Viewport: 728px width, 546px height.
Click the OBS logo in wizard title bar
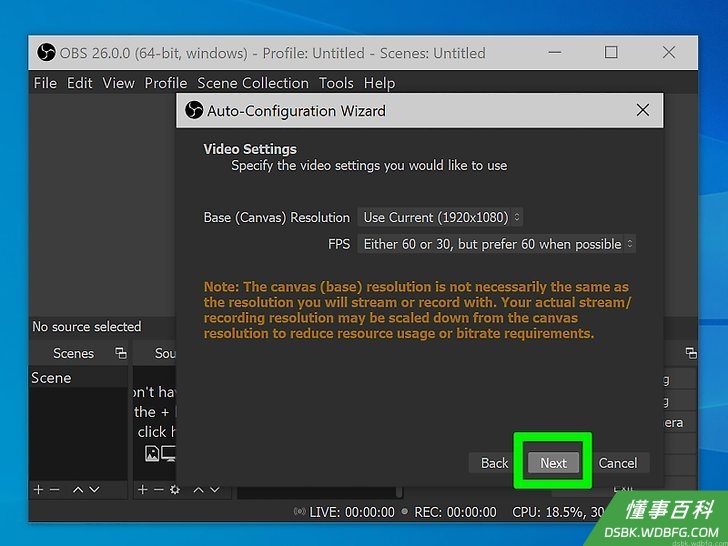[194, 110]
